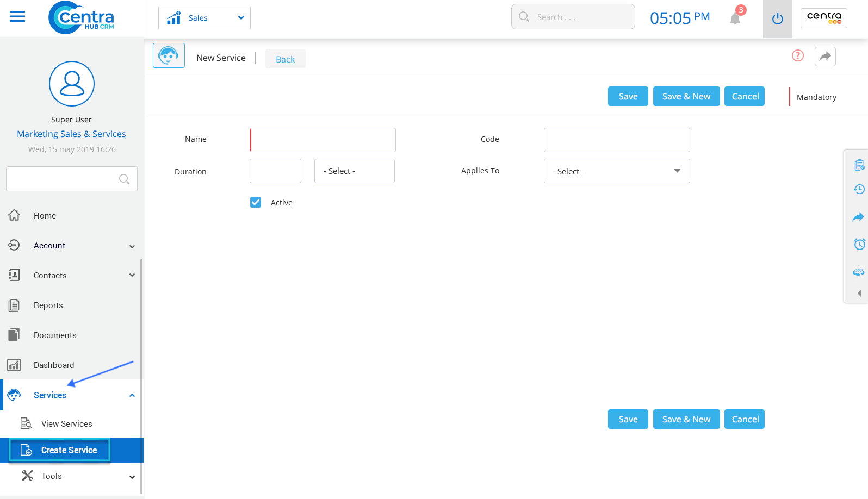Click the share arrow icon in right panel
This screenshot has width=868, height=499.
click(x=858, y=217)
